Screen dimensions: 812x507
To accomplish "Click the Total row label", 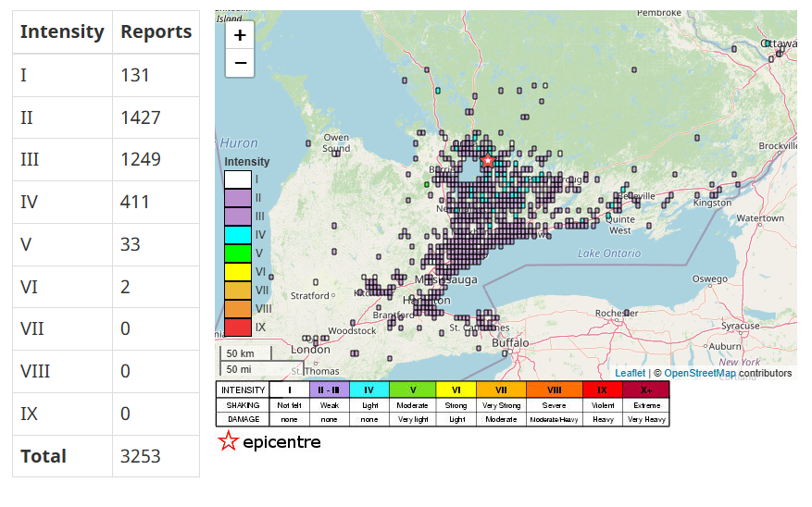I will click(x=44, y=457).
